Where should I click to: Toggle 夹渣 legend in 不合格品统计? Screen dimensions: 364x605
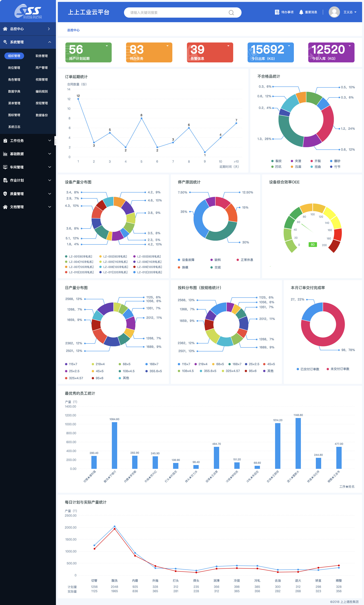click(296, 161)
